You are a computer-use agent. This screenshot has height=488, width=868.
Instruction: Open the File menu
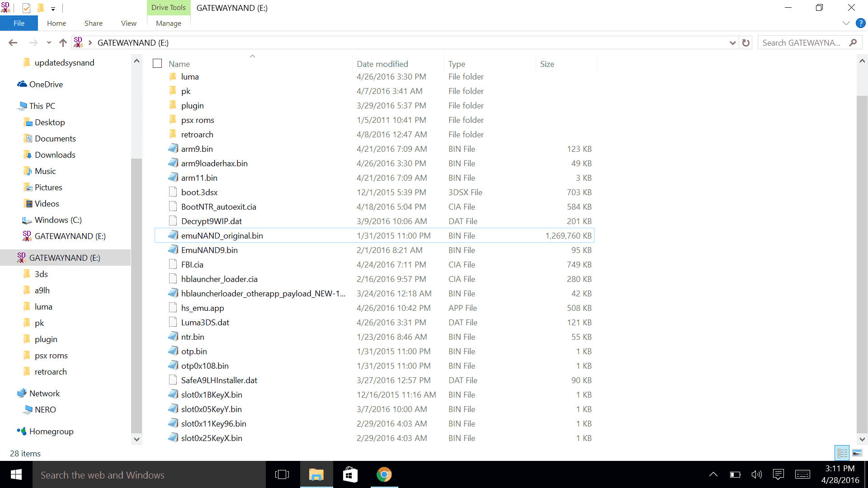coord(19,23)
